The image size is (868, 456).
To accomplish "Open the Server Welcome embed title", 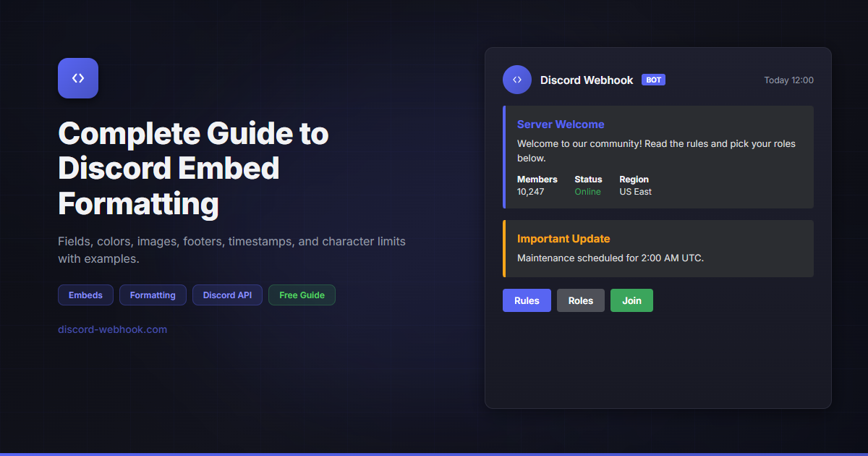I will pos(561,124).
